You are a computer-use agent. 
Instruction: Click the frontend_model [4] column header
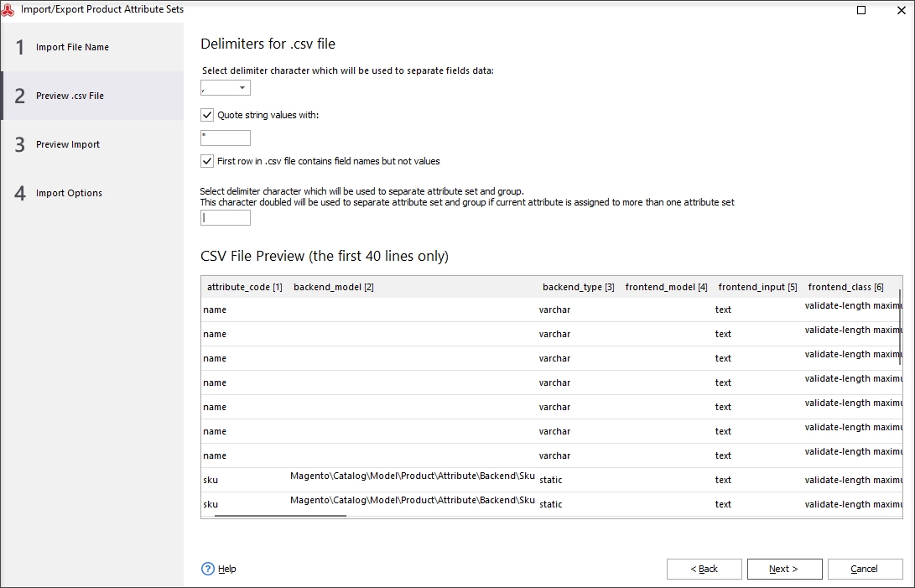[x=667, y=287]
